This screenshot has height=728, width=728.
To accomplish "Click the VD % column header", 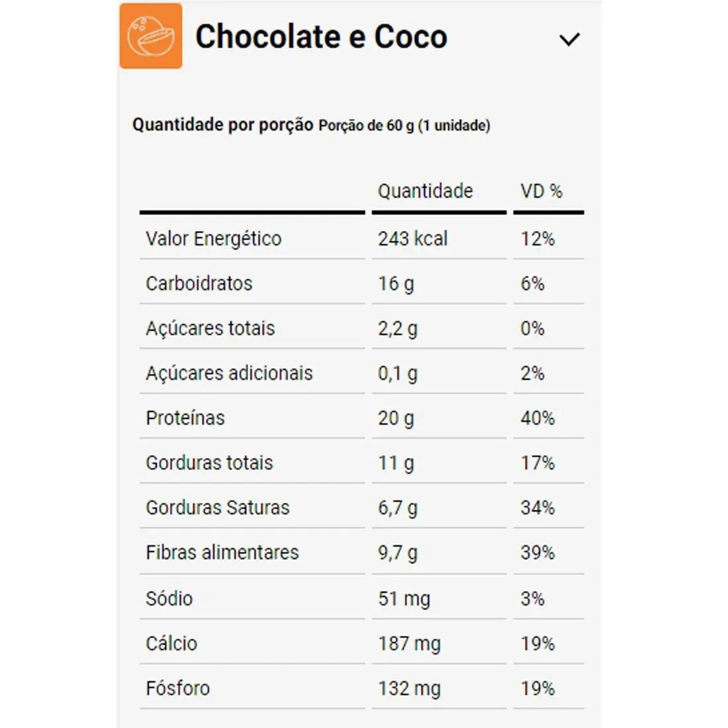I will pos(541,191).
